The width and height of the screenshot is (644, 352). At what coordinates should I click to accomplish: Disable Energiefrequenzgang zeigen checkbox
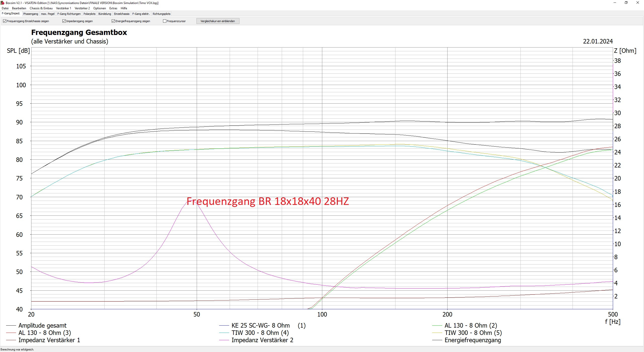113,21
